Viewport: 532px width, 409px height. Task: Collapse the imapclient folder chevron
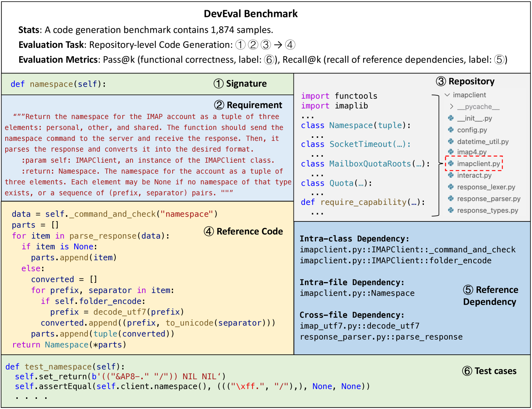[447, 95]
